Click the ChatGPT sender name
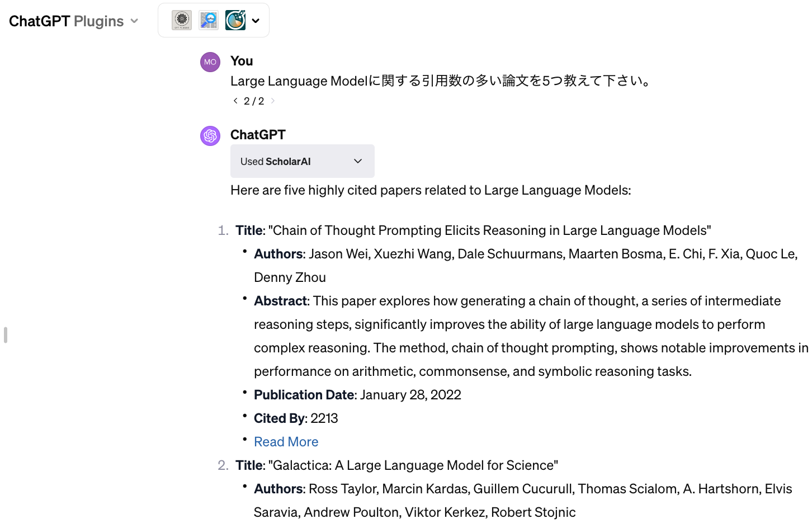The width and height of the screenshot is (812, 528). click(258, 135)
